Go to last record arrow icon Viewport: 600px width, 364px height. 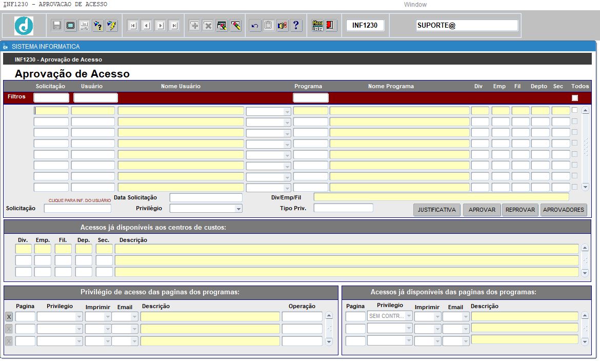[174, 26]
